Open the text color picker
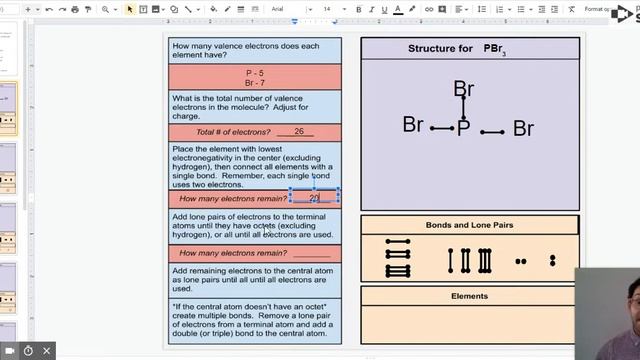This screenshot has height=360, width=640. [x=398, y=9]
